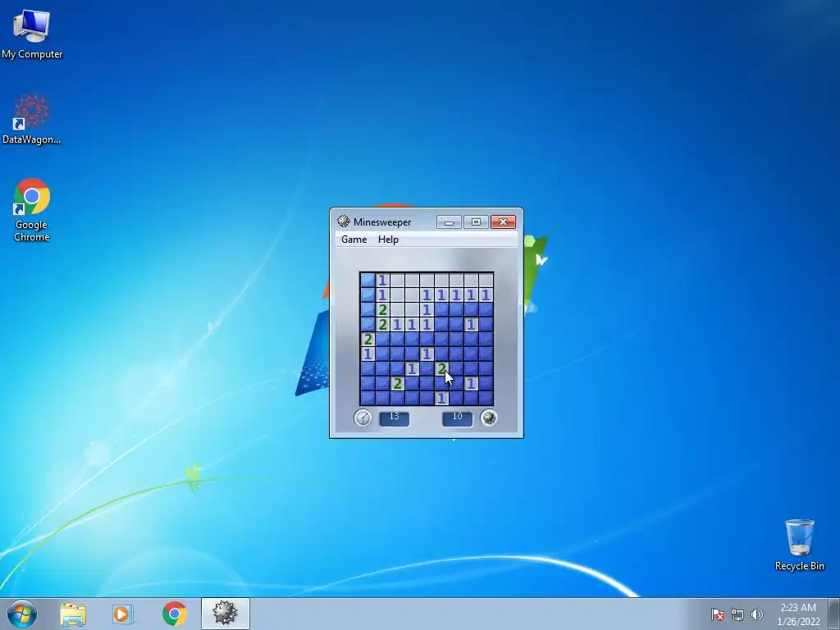Open the Game menu in Minesweeper

pyautogui.click(x=354, y=240)
